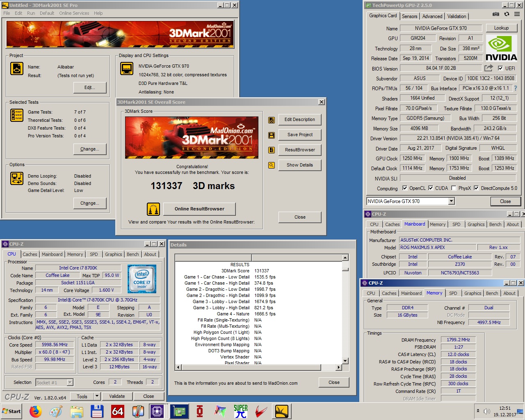Switch to 3DMark2001 yellow taskbar icon
The image size is (525, 420).
point(282,411)
